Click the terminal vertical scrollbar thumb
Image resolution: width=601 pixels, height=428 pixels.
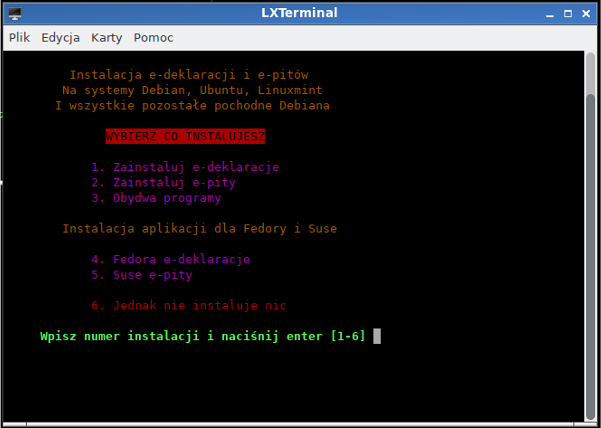591,257
